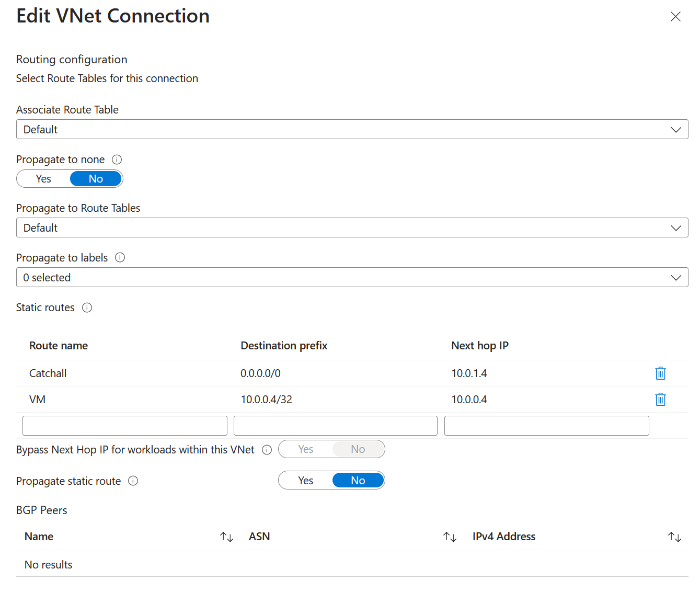Click the Next hop IP column header

point(480,346)
